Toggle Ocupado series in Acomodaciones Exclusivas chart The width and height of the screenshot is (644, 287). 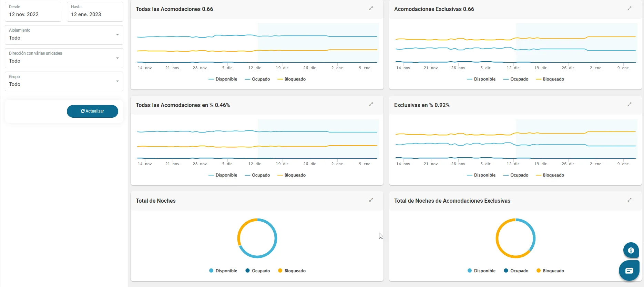(515, 79)
